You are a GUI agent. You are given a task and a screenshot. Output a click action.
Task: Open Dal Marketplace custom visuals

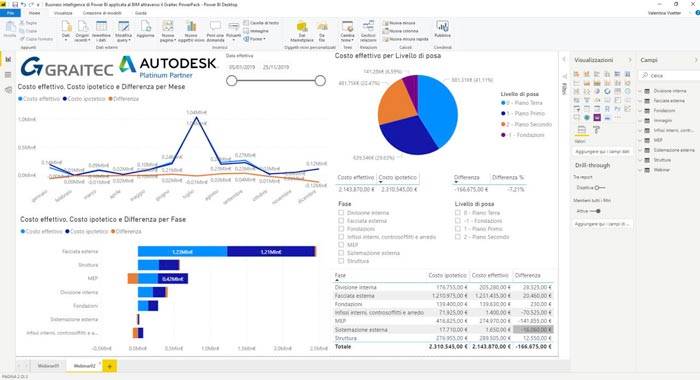[x=302, y=31]
